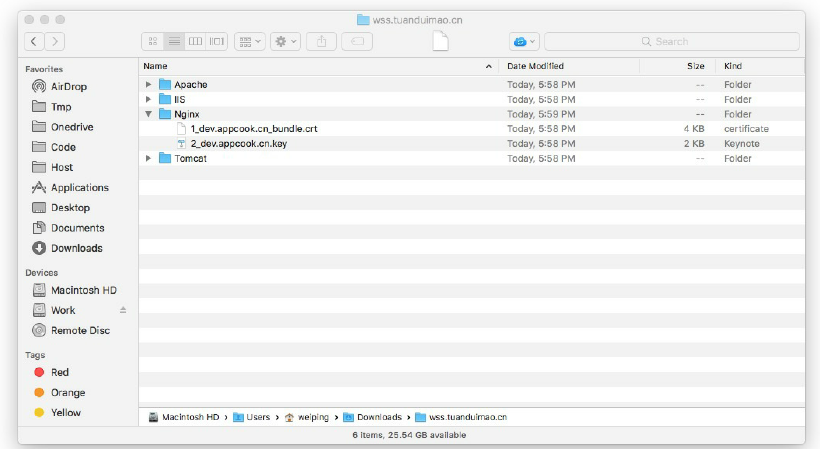Expand the Tomcat folder
The height and width of the screenshot is (449, 820).
tap(149, 158)
